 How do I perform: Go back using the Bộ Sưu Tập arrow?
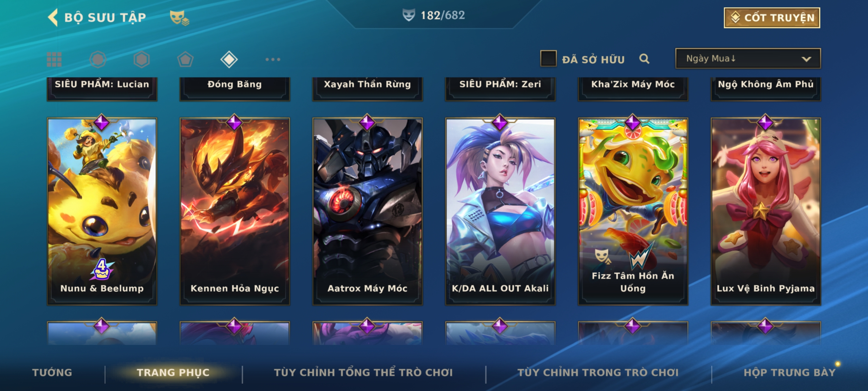tap(53, 17)
